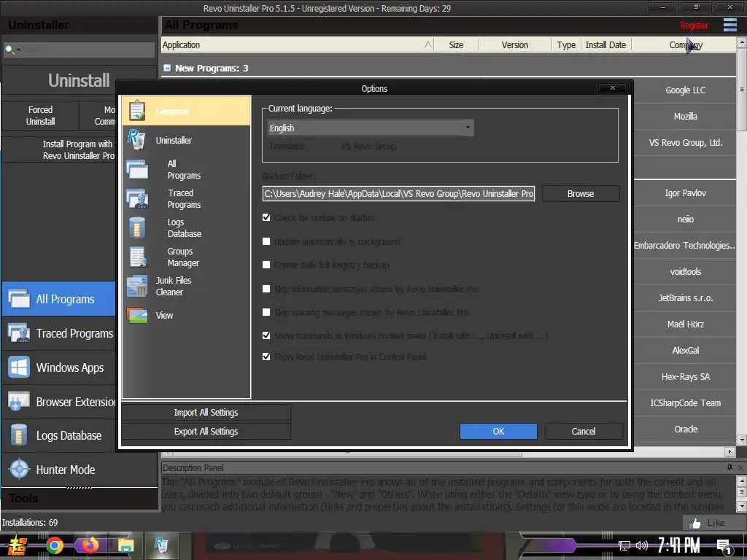Open the Current language dropdown

point(370,128)
